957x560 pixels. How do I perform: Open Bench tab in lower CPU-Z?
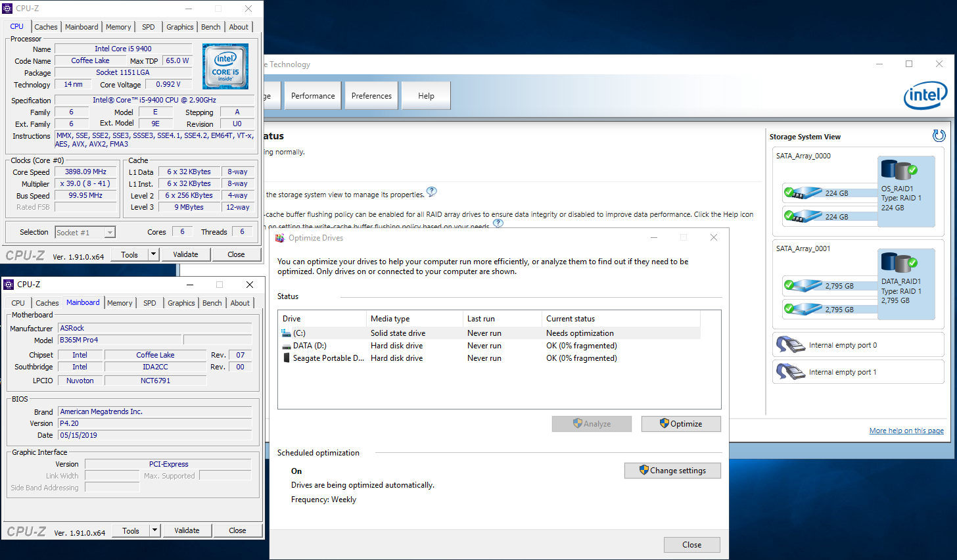click(x=212, y=303)
